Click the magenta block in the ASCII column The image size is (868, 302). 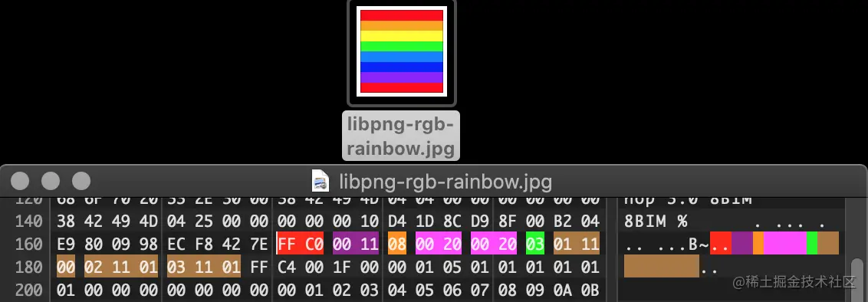[x=785, y=244]
